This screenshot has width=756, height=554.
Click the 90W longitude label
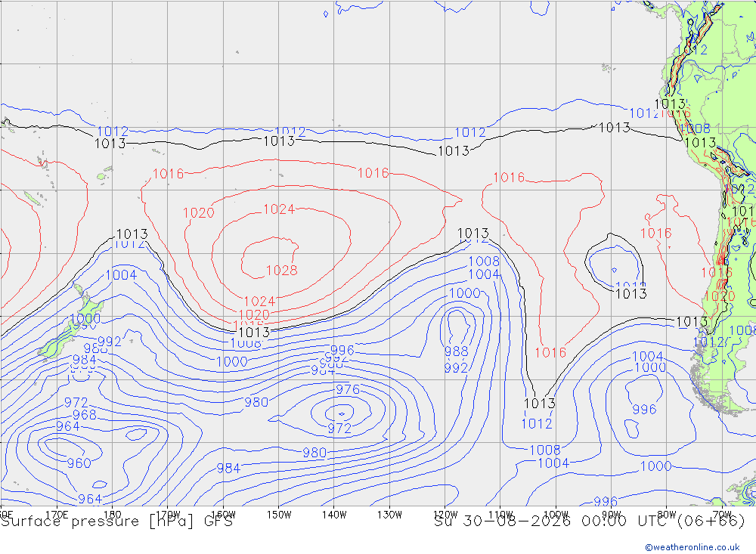pyautogui.click(x=612, y=515)
